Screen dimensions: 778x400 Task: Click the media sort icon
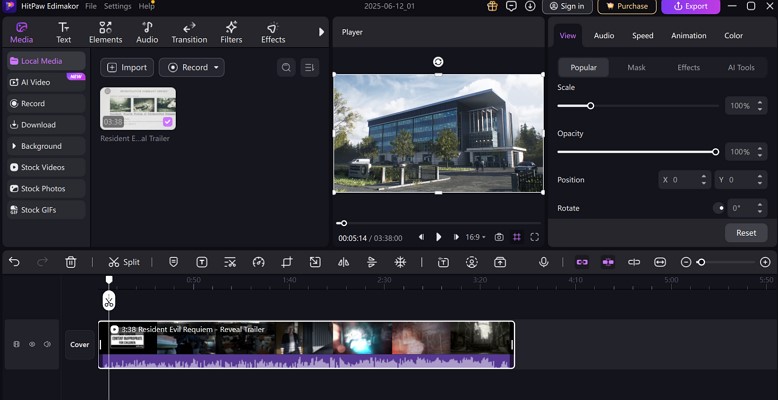pyautogui.click(x=310, y=67)
